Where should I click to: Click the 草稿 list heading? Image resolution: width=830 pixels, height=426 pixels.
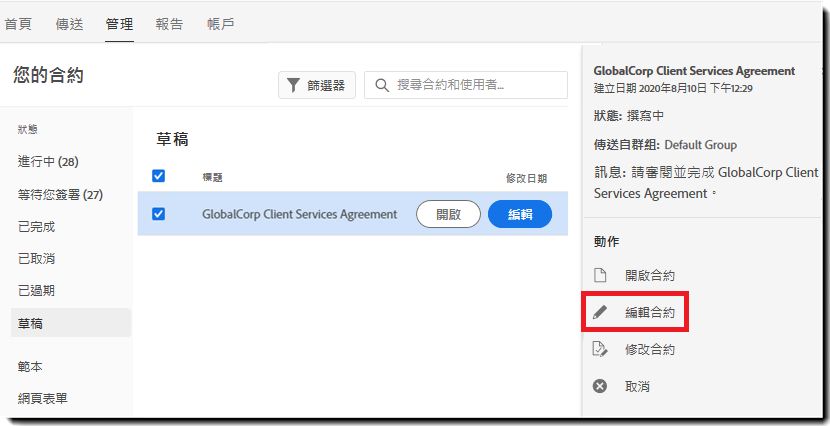(x=173, y=139)
